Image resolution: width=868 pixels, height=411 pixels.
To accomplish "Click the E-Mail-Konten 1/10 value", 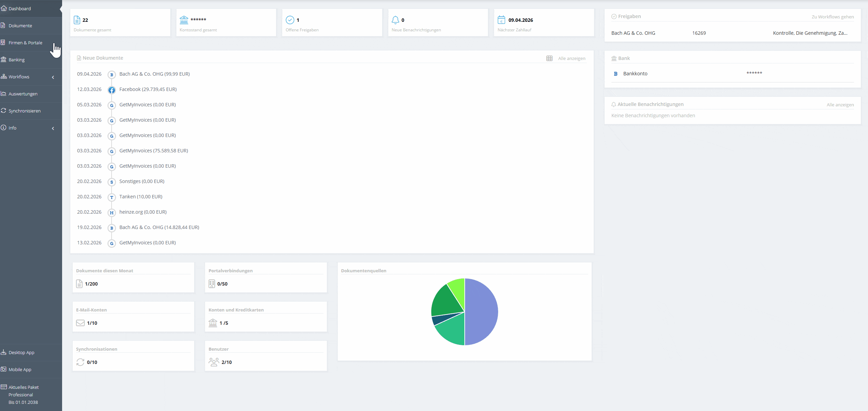I will pyautogui.click(x=92, y=323).
